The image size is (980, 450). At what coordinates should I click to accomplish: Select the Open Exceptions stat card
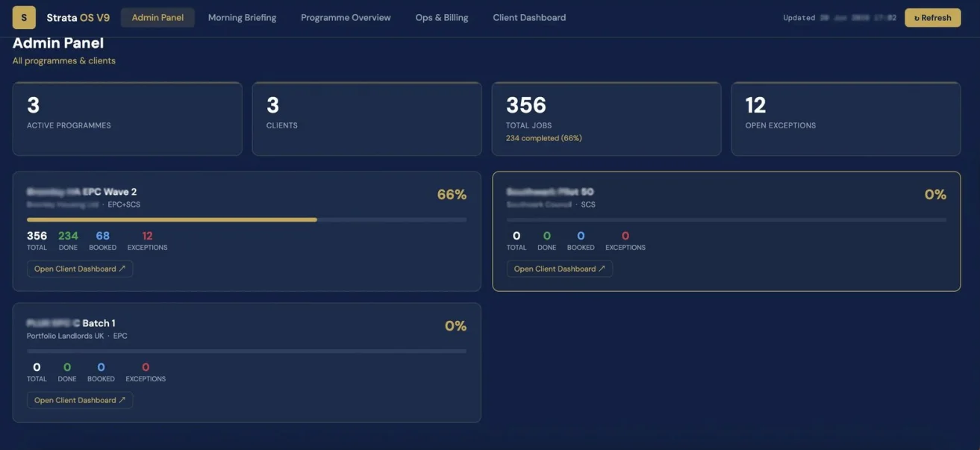point(846,119)
